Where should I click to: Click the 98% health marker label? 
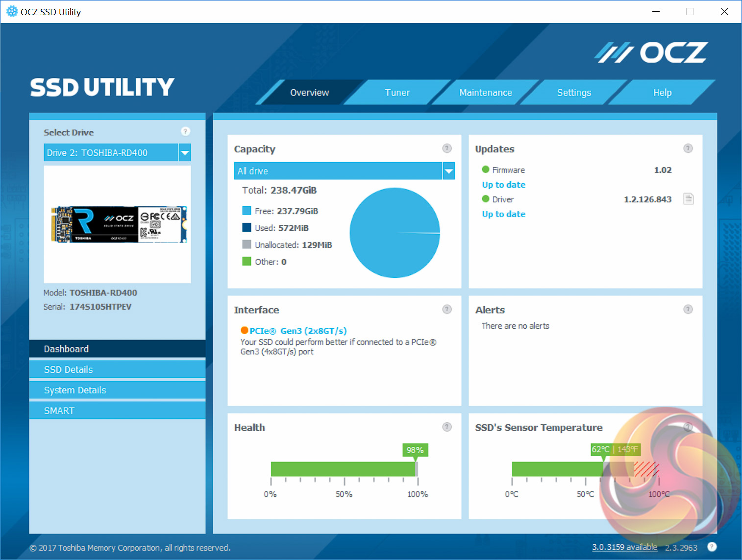pyautogui.click(x=415, y=450)
